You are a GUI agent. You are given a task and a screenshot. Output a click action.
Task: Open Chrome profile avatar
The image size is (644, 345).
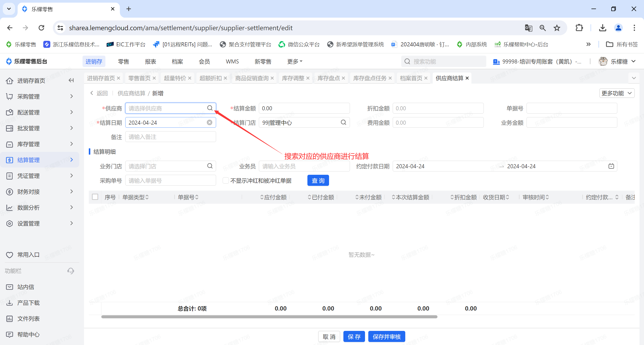pyautogui.click(x=618, y=28)
